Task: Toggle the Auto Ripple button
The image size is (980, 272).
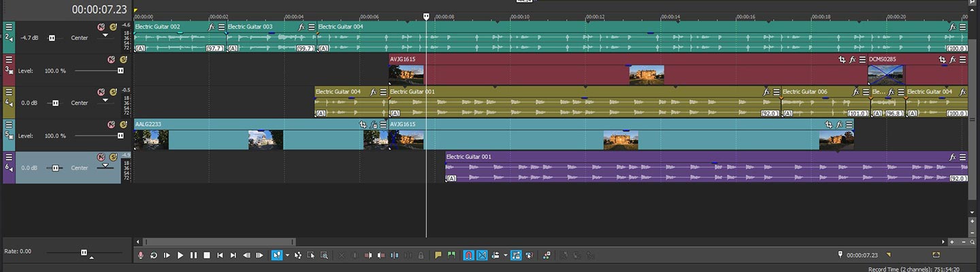Action: point(496,255)
